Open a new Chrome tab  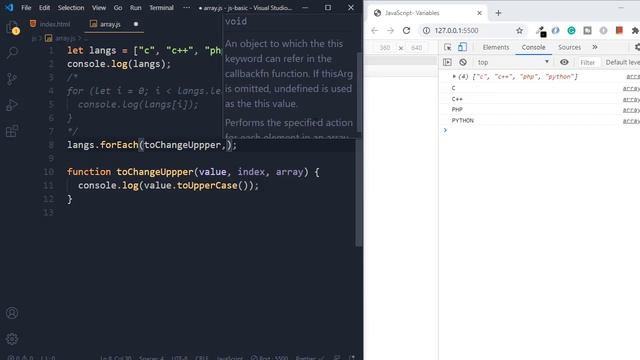point(498,13)
